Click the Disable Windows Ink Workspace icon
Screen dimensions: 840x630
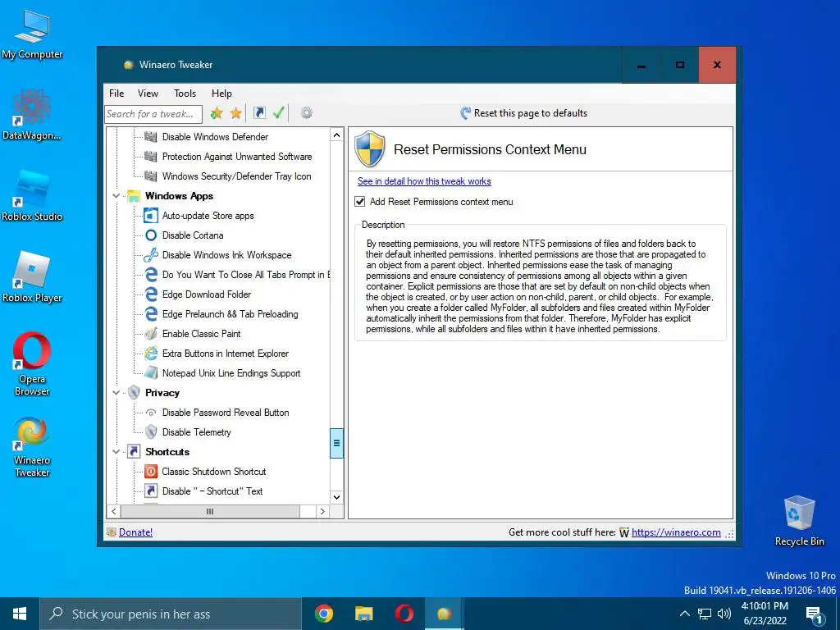[151, 255]
